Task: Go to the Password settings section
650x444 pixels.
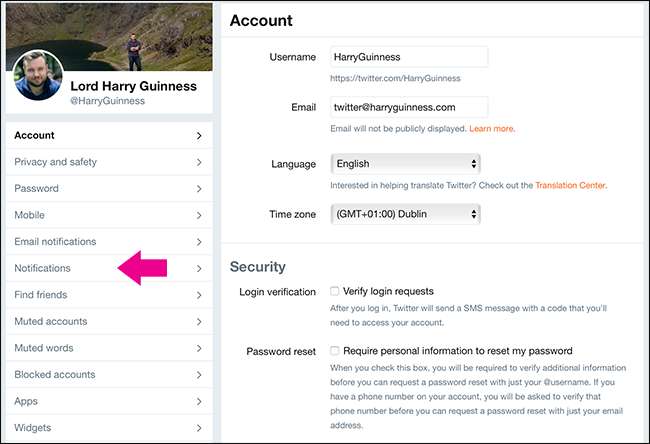Action: (x=37, y=188)
